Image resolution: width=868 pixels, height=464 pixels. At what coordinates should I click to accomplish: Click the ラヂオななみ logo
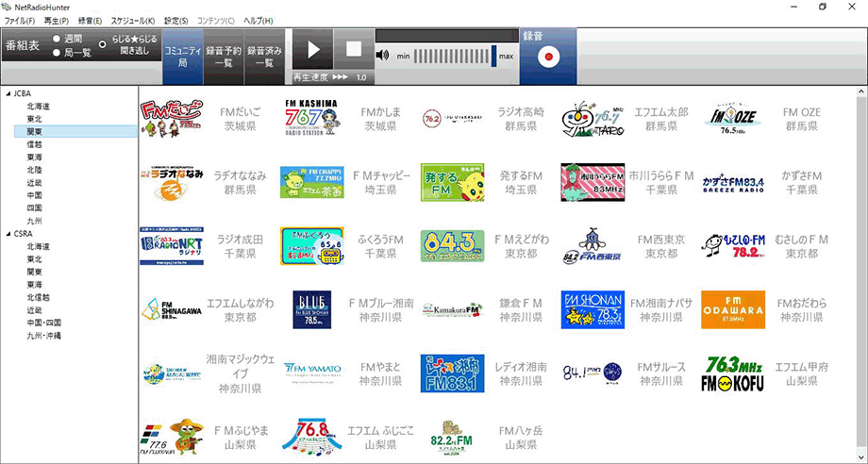tap(172, 183)
